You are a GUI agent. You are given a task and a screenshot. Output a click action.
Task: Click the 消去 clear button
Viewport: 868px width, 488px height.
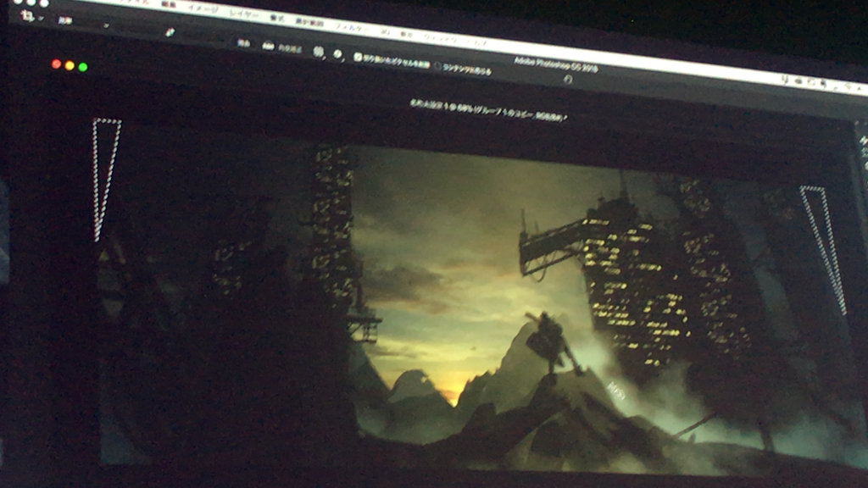point(243,43)
